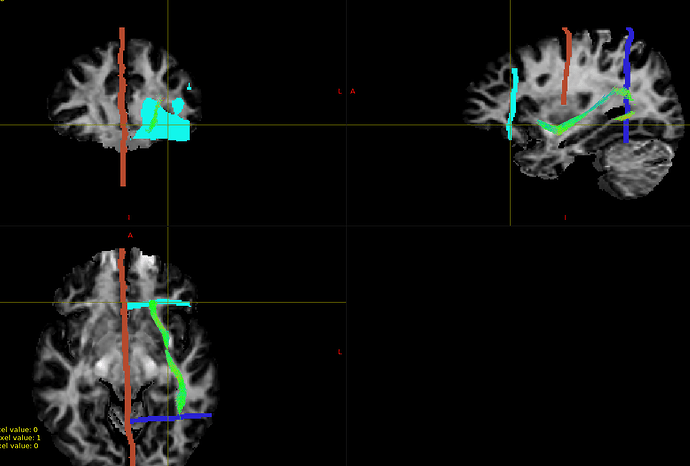Click the orange strip in sagittal view

click(566, 65)
